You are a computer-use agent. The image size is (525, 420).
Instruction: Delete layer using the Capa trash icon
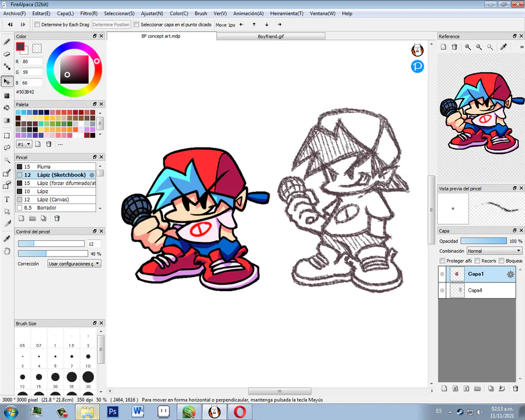tap(515, 388)
